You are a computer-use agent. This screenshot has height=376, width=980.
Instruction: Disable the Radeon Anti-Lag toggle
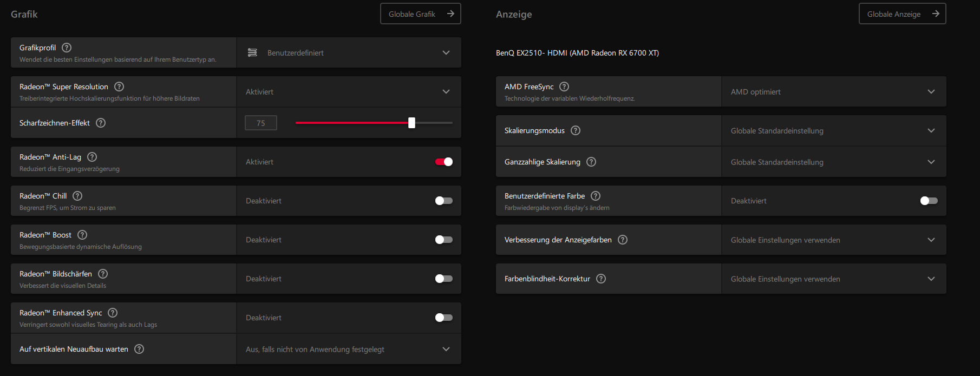point(444,162)
